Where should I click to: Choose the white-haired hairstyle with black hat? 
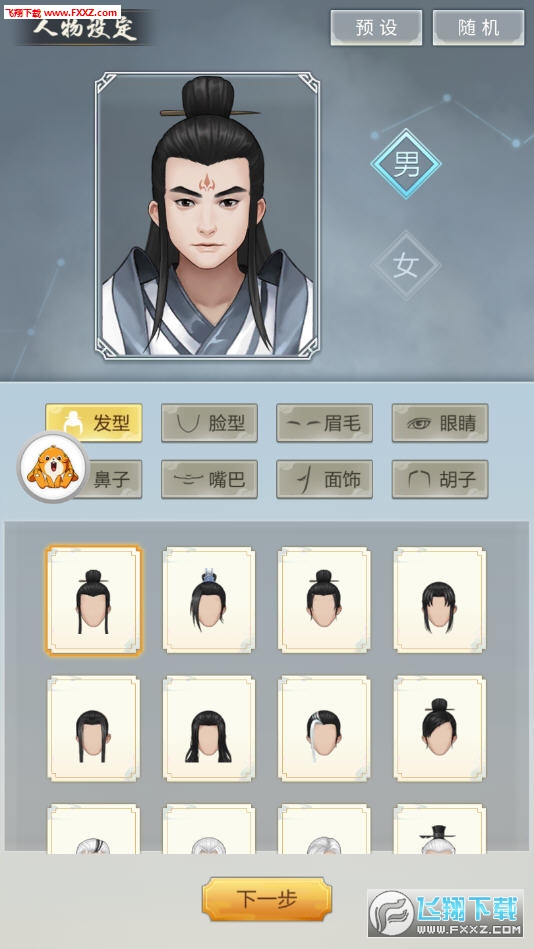tap(440, 829)
